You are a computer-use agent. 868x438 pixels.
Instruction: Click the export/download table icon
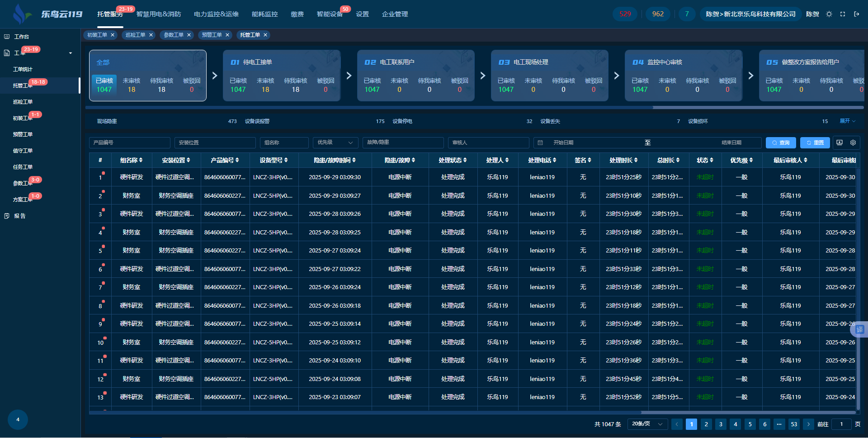(840, 143)
